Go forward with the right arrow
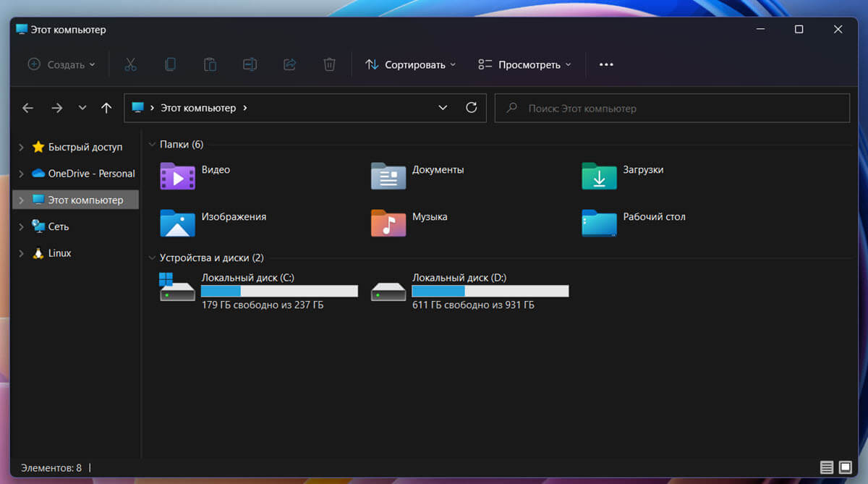Viewport: 868px width, 484px height. click(x=57, y=108)
